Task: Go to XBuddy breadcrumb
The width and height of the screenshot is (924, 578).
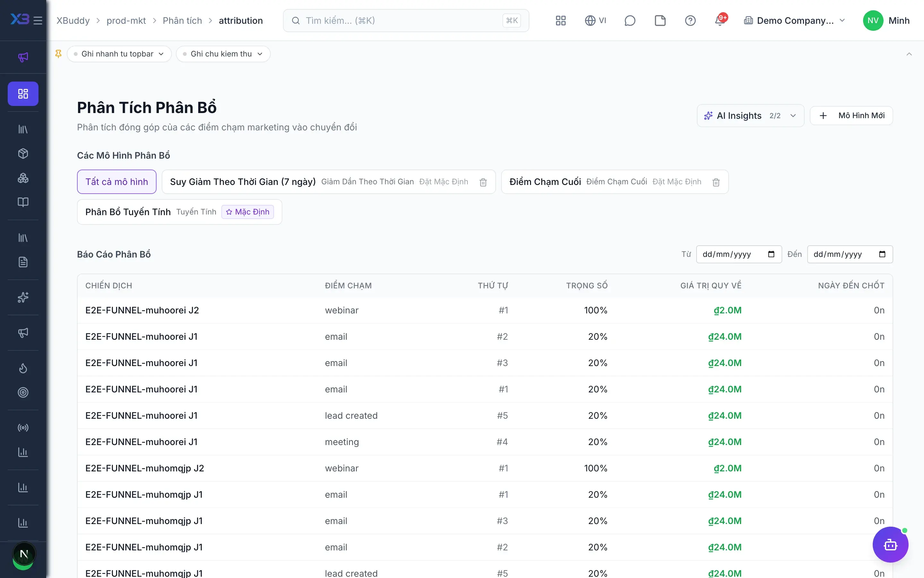Action: click(73, 21)
